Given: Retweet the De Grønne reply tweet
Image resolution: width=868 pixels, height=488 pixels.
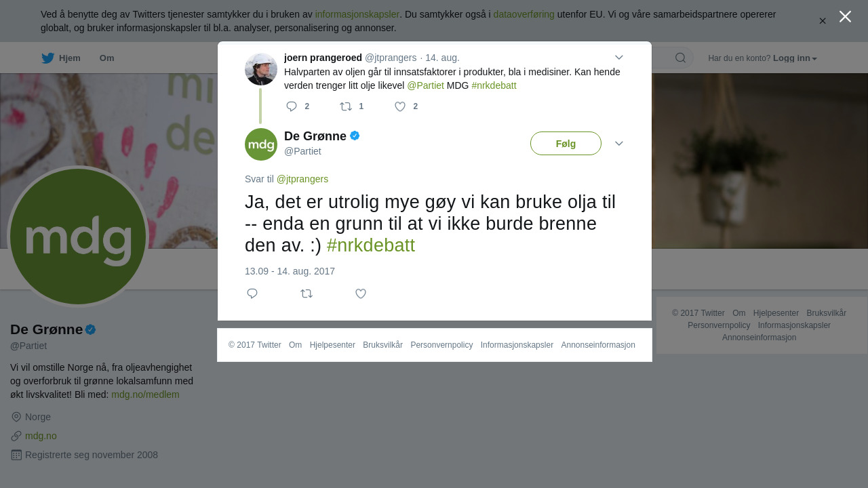Looking at the screenshot, I should (x=307, y=293).
